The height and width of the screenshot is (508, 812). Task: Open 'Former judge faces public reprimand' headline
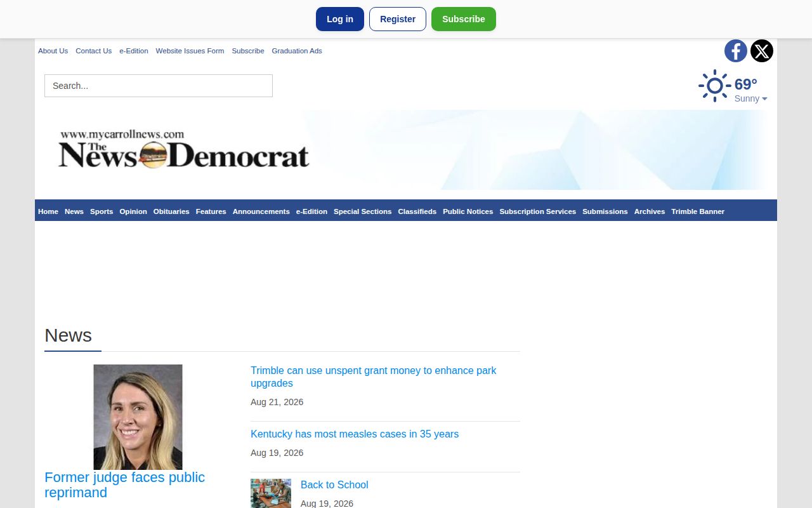(125, 485)
